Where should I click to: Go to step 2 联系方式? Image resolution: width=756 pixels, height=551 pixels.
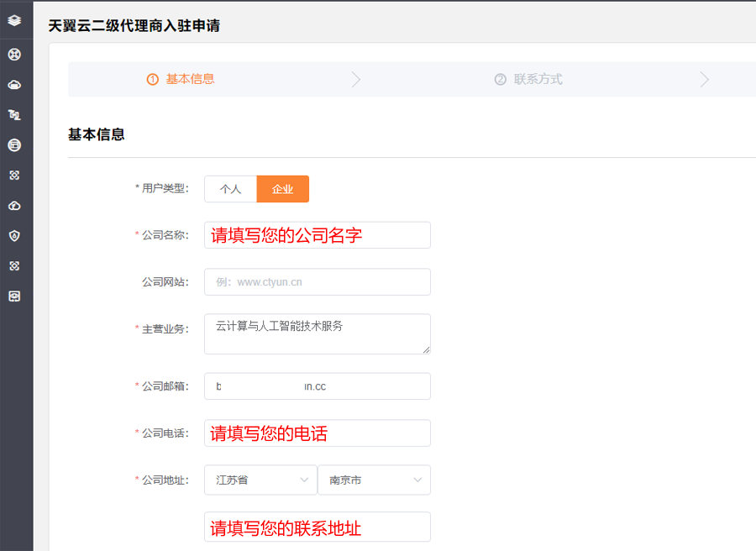(x=528, y=79)
